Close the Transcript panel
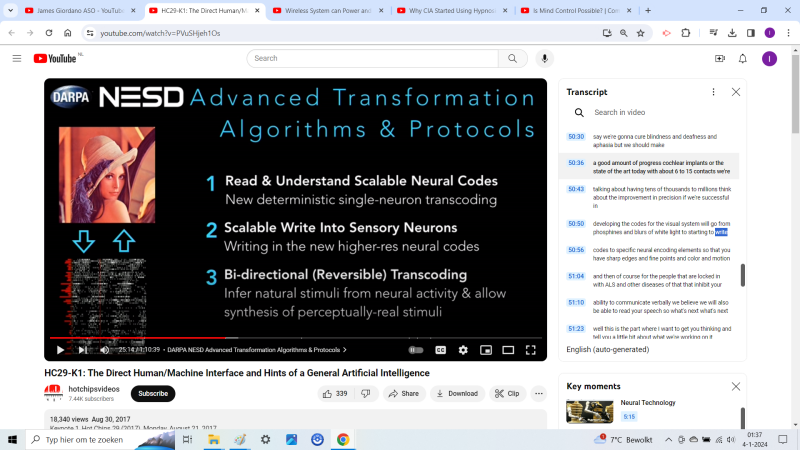800x450 pixels. tap(736, 92)
